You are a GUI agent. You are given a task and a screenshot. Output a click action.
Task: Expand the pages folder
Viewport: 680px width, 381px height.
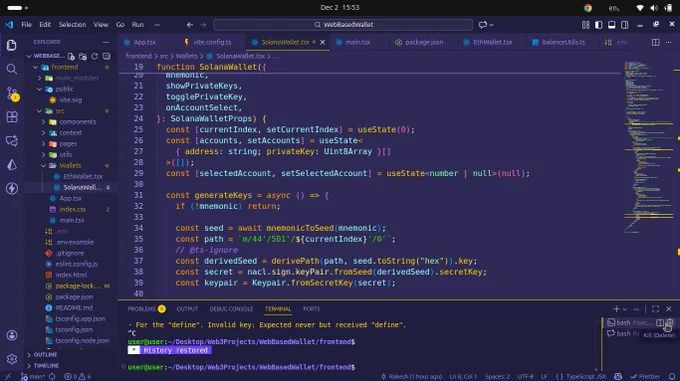(x=43, y=143)
